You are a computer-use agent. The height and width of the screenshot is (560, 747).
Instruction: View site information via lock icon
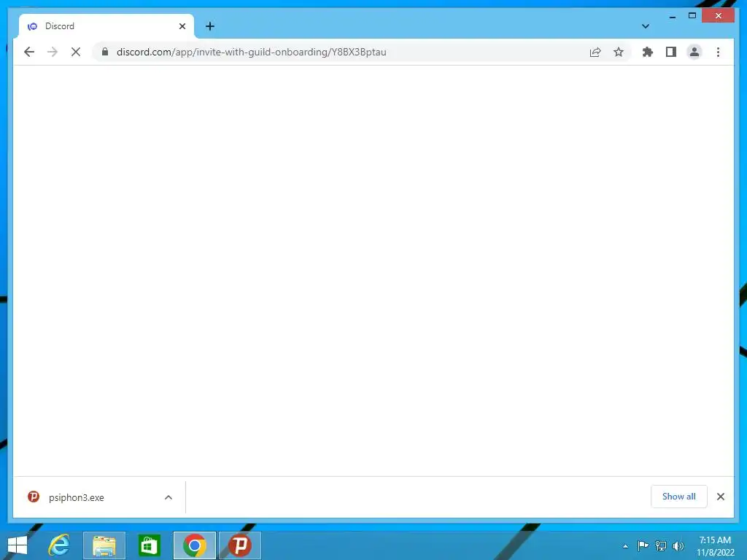[x=105, y=52]
